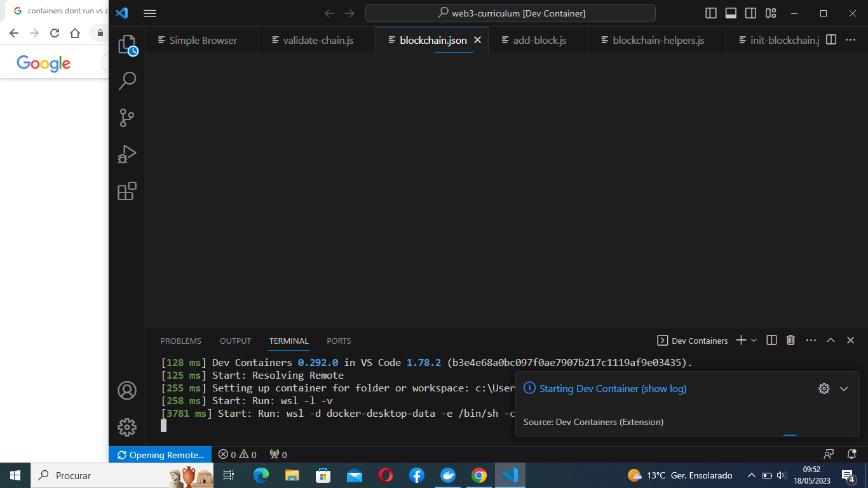Kill the Dev Containers terminal
The image size is (868, 488).
pyautogui.click(x=790, y=340)
